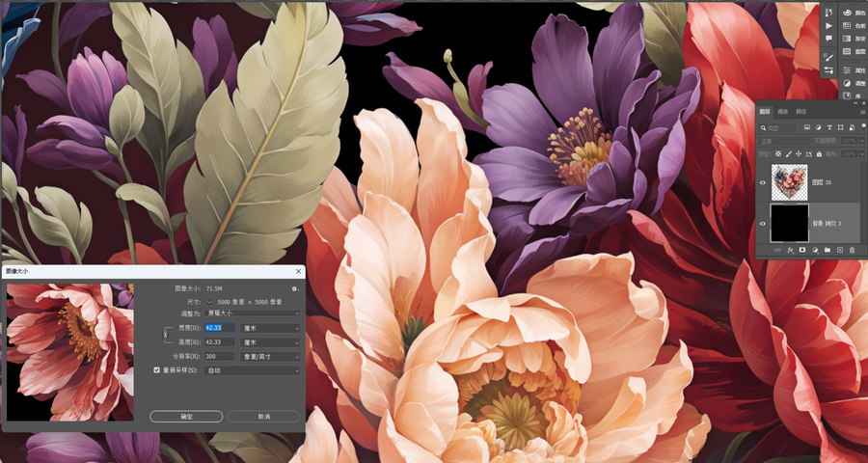The height and width of the screenshot is (463, 868).
Task: Create a new layer group folder
Action: click(827, 250)
